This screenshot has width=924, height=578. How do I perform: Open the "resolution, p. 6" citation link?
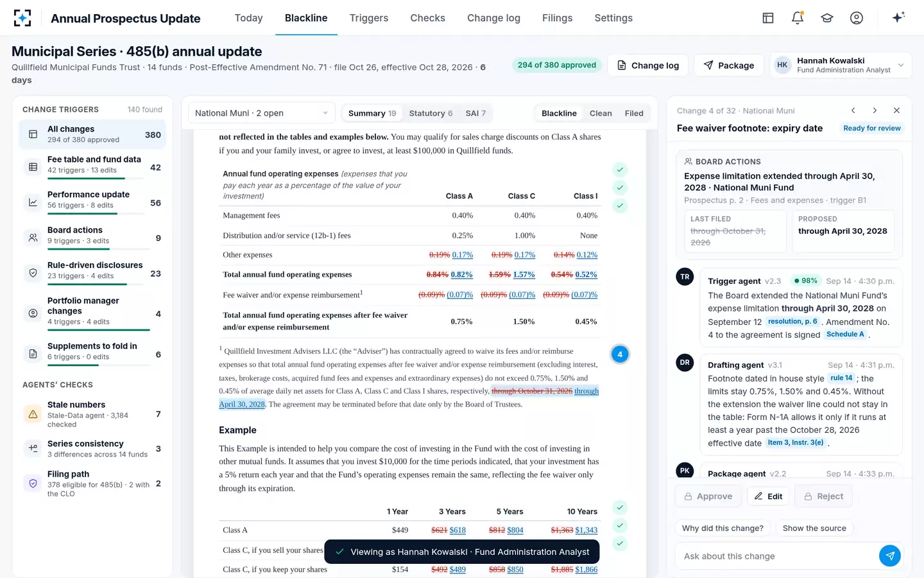click(x=792, y=322)
